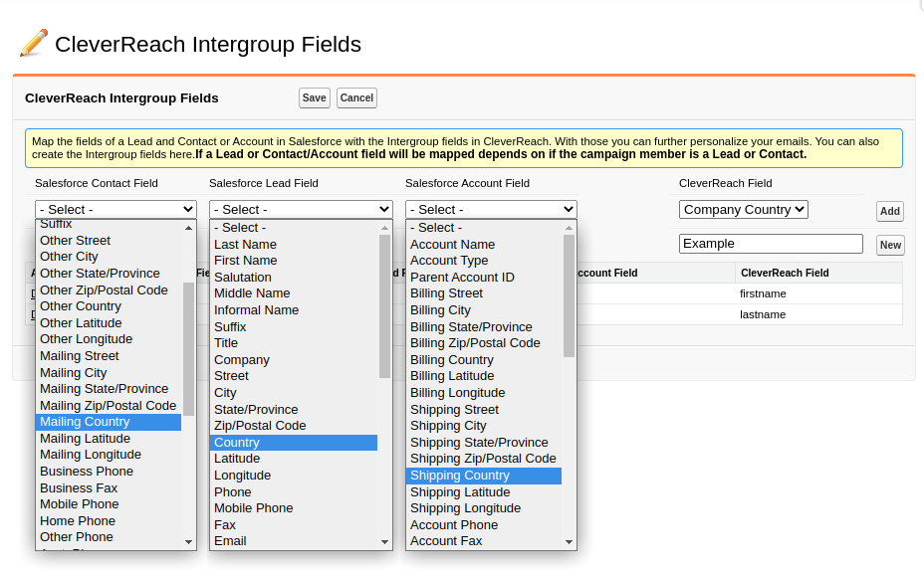Choose Account Phone option
Screen dimensions: 924x579
(x=484, y=524)
